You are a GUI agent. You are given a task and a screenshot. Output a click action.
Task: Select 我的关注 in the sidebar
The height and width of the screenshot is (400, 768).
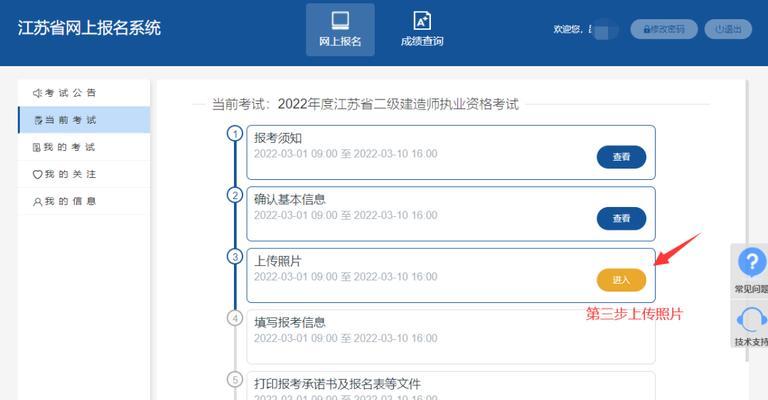point(84,174)
